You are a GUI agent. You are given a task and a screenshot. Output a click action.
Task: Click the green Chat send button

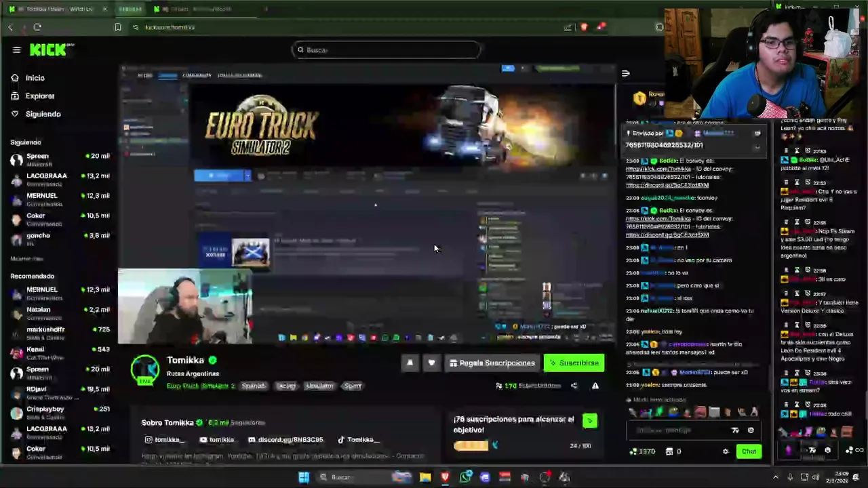749,451
